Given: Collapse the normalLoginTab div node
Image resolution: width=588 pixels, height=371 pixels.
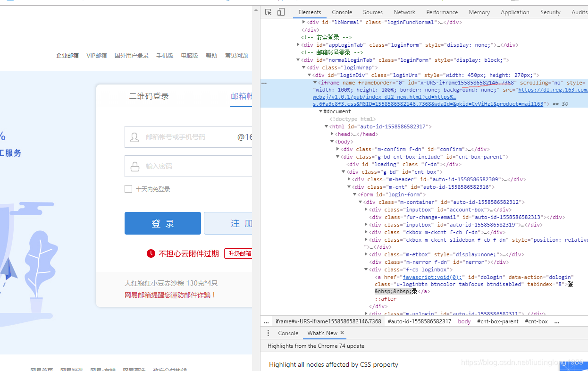Looking at the screenshot, I should coord(298,60).
